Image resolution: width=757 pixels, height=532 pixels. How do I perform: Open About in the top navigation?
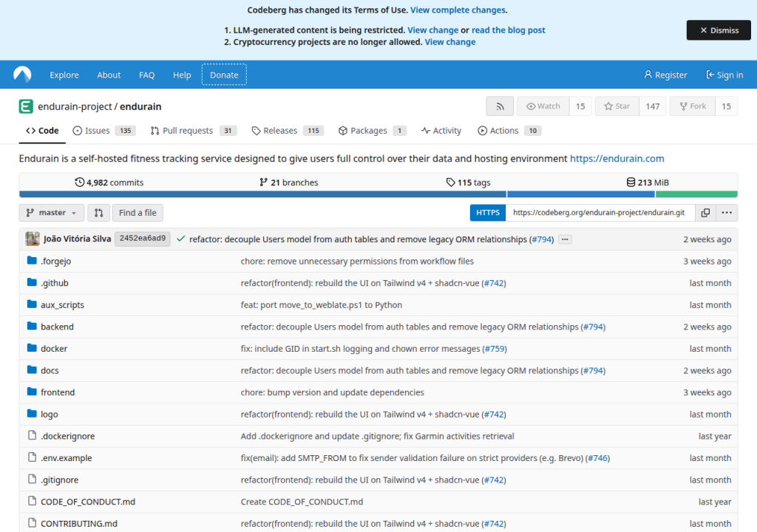coord(109,75)
